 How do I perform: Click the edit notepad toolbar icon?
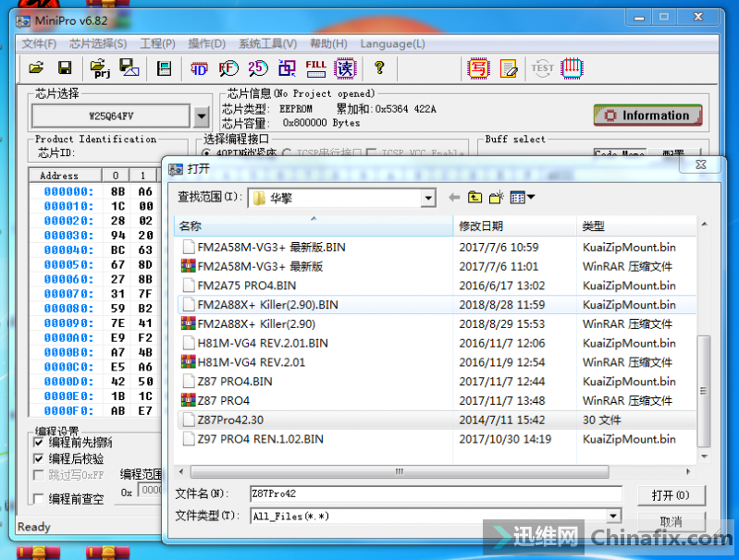(x=509, y=68)
